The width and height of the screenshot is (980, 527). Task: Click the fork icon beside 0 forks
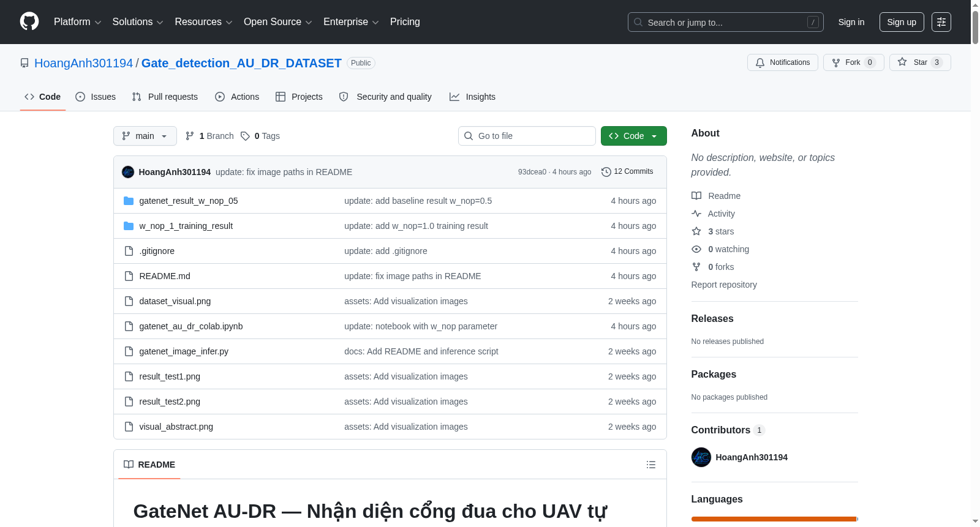point(696,267)
